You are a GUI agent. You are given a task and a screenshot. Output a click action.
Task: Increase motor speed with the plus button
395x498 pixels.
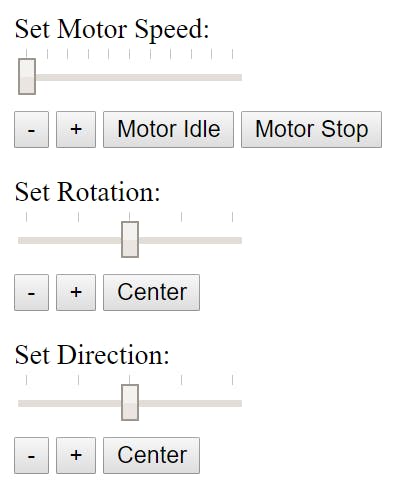coord(76,129)
